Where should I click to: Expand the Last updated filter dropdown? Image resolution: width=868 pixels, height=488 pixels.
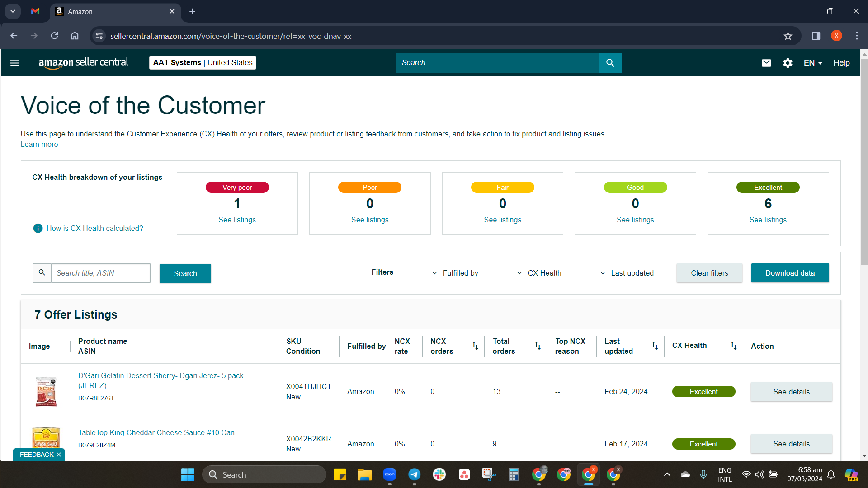click(x=627, y=273)
